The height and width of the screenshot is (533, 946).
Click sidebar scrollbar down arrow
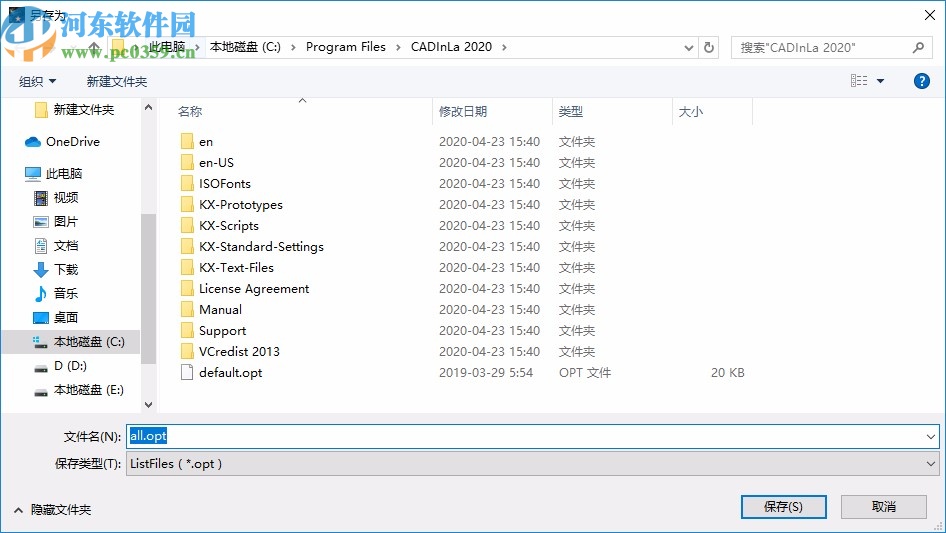click(x=148, y=405)
